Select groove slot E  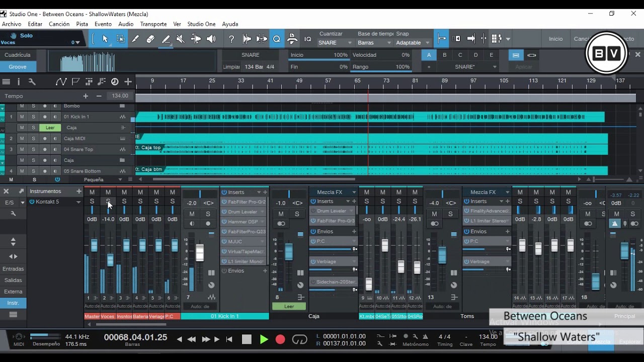492,55
